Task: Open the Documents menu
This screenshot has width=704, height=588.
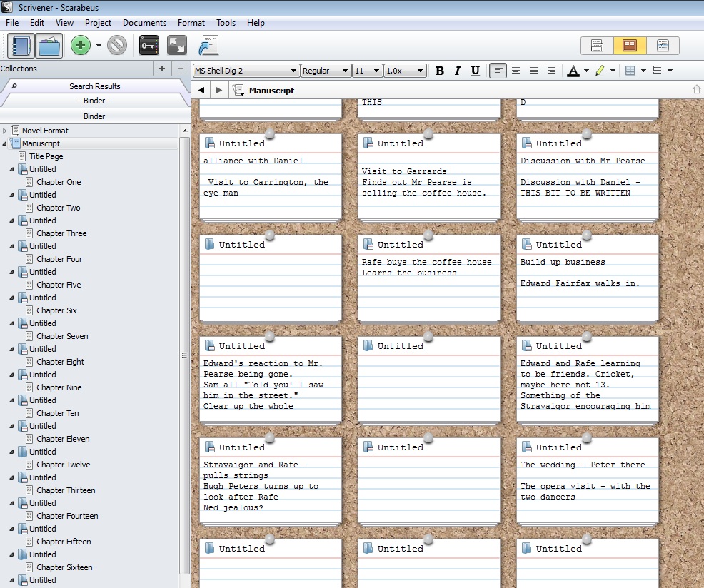Action: (x=144, y=23)
